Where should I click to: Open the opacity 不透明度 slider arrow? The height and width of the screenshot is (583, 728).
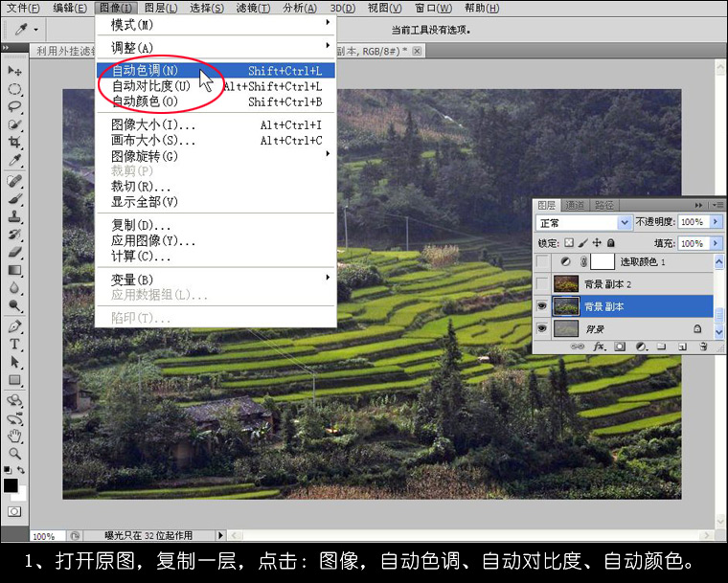(716, 222)
